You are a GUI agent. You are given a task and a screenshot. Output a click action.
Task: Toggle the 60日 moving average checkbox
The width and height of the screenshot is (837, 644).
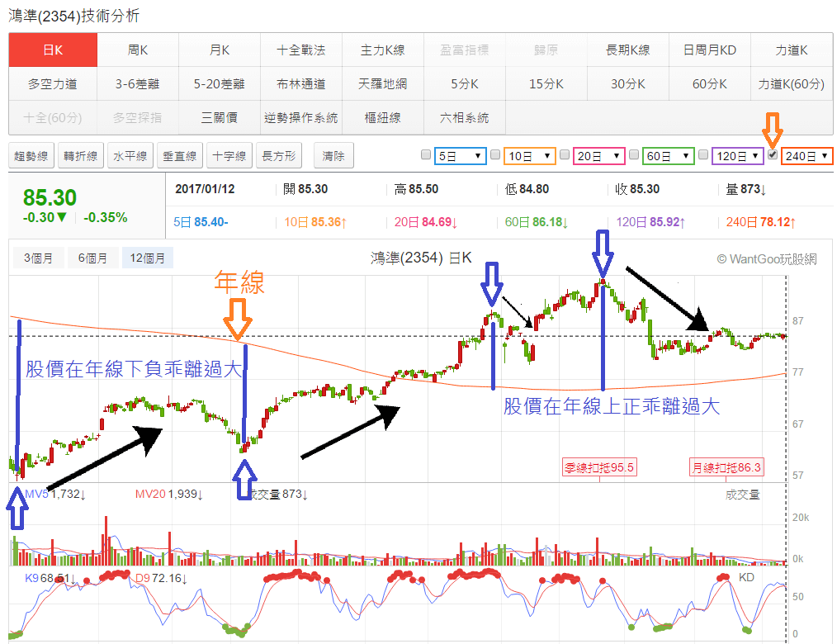634,154
